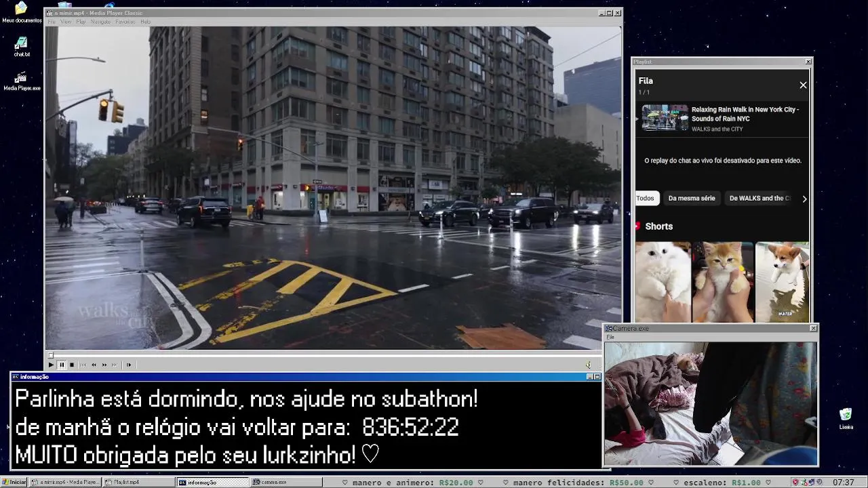
Task: Rewind video with decrease speed button
Action: (94, 365)
